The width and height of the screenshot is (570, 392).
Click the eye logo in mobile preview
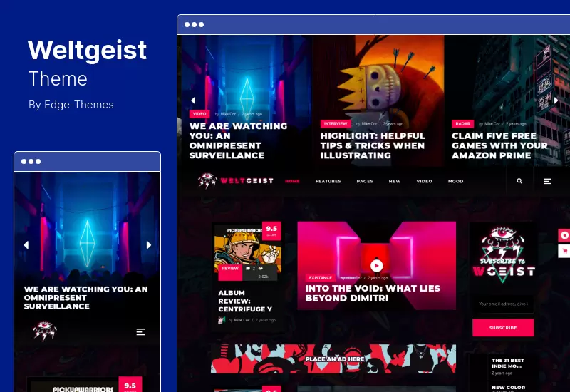pyautogui.click(x=44, y=331)
